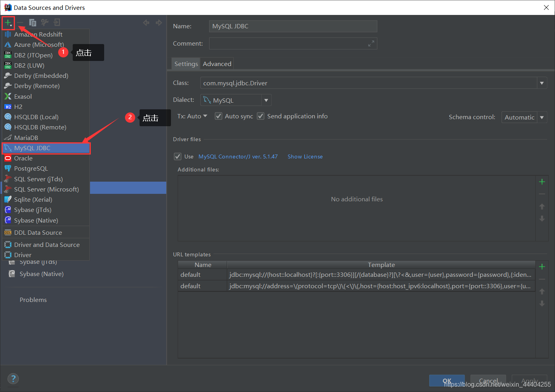The image size is (555, 392).
Task: Switch to the Advanced tab
Action: 217,64
